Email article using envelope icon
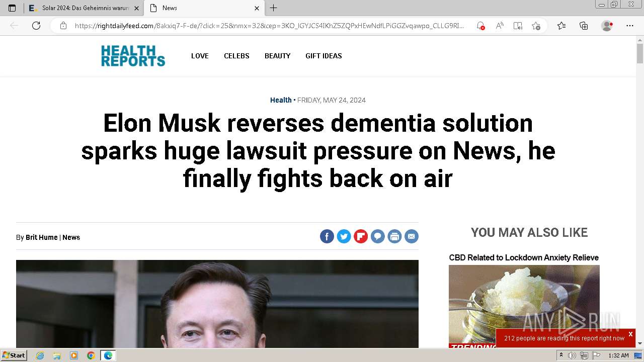Screen dimensions: 644x362 point(412,236)
